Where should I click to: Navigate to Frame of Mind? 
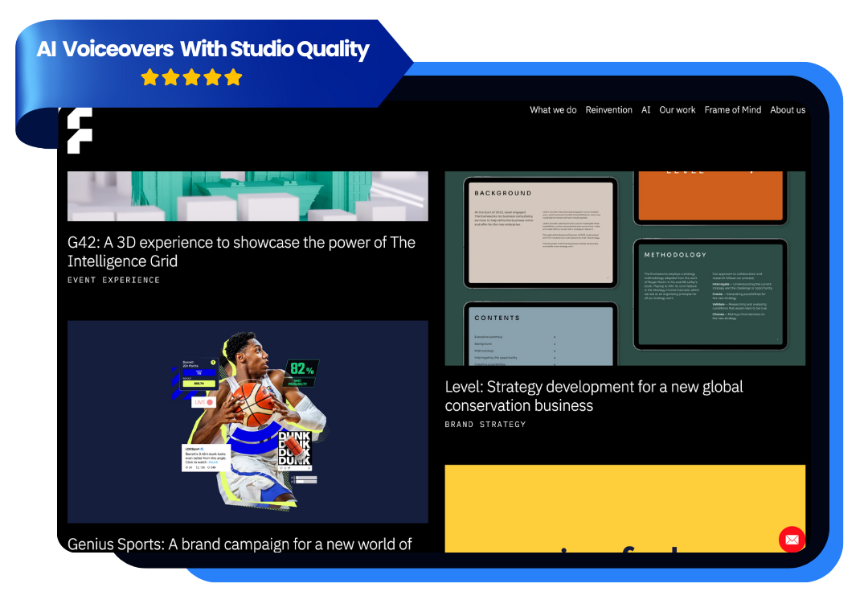732,110
